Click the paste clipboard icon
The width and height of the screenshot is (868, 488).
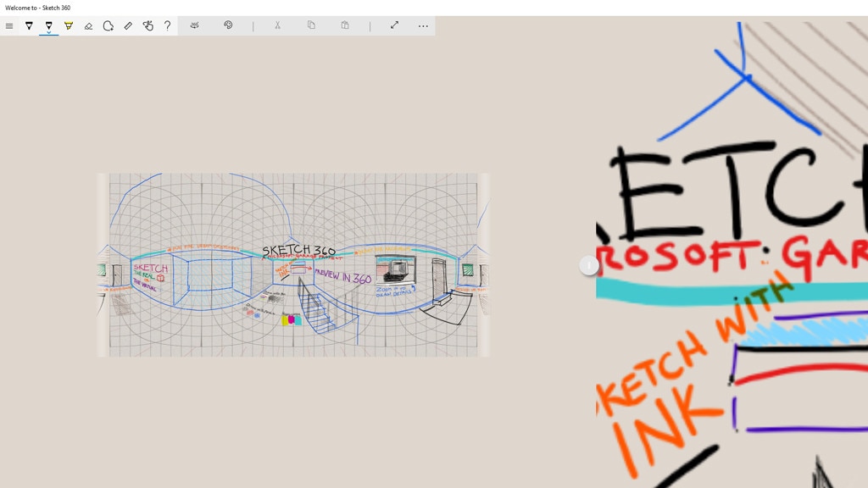point(345,25)
